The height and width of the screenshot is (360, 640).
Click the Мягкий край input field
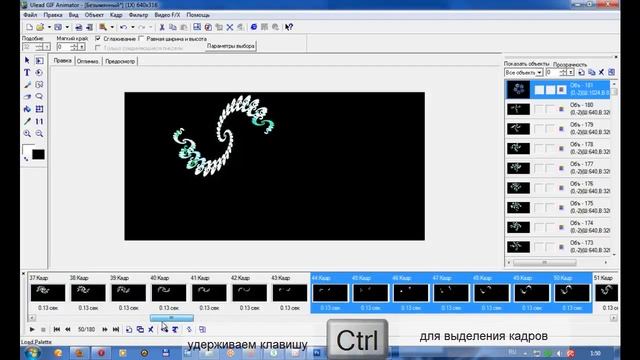(x=63, y=47)
